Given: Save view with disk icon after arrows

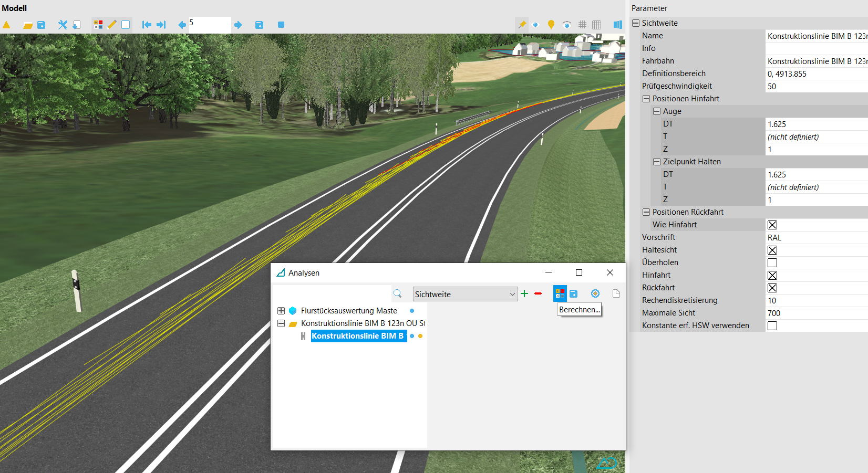Looking at the screenshot, I should (x=259, y=25).
